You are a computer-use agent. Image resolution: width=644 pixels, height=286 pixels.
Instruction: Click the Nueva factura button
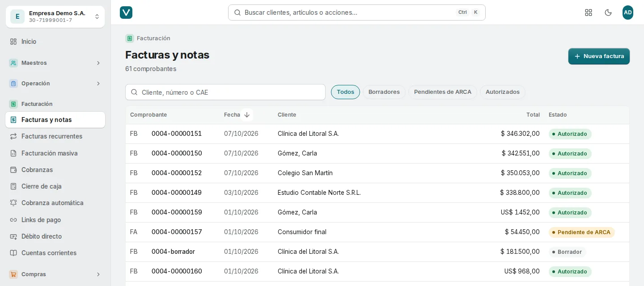pos(599,56)
